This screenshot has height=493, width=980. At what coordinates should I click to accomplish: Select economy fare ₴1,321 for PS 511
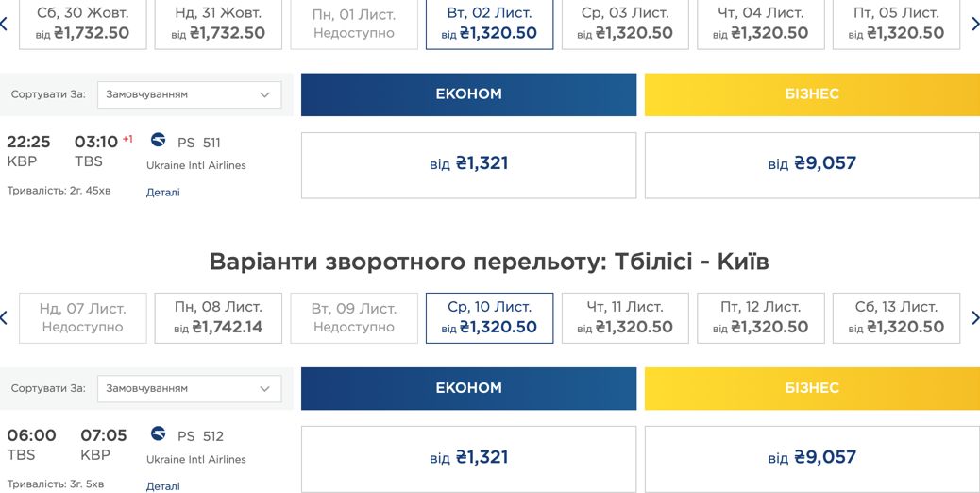pos(468,165)
